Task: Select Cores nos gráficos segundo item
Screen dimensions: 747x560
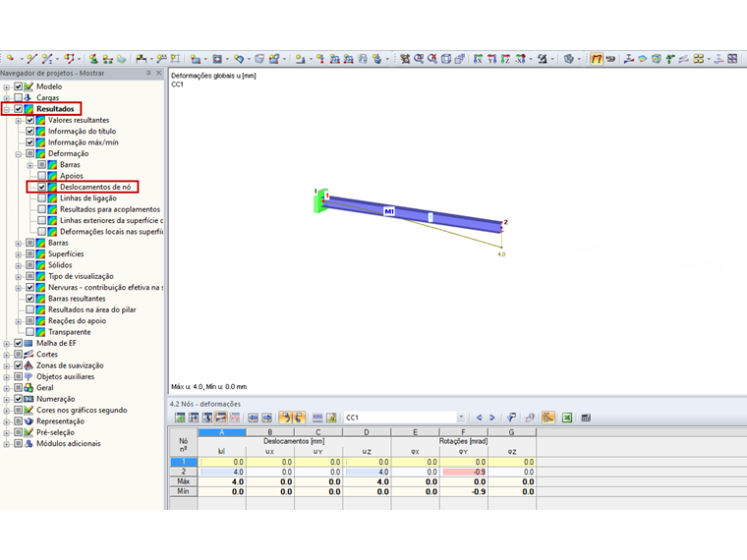Action: (x=82, y=410)
